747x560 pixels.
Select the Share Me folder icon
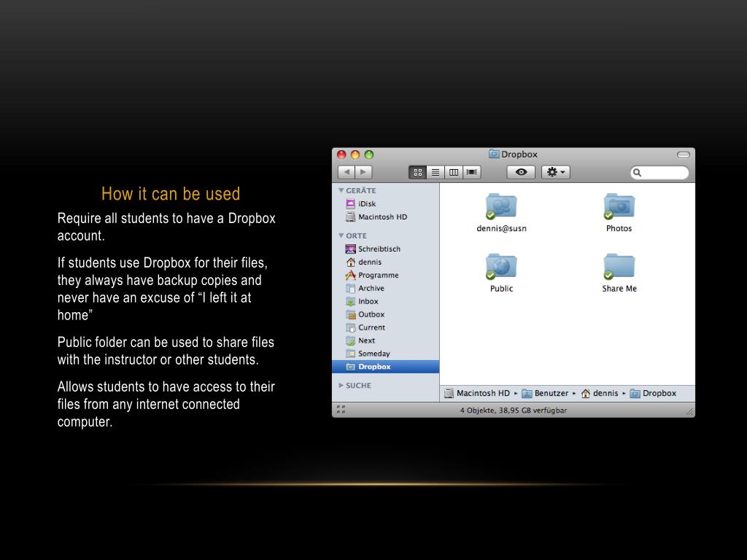point(619,266)
